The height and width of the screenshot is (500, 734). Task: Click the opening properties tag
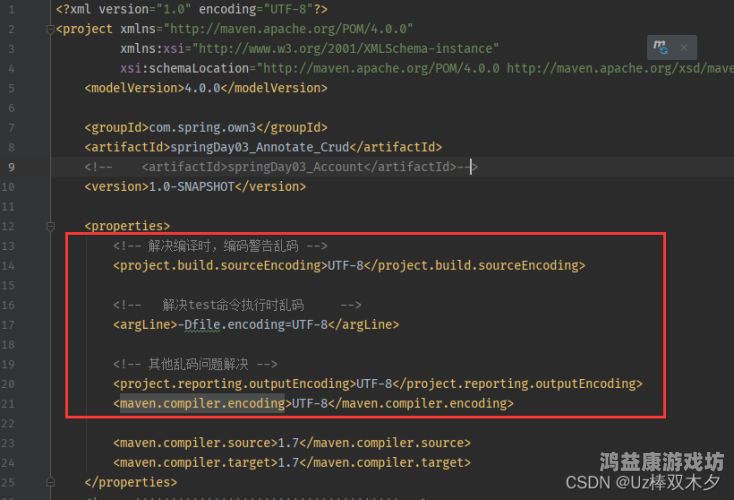tap(127, 227)
